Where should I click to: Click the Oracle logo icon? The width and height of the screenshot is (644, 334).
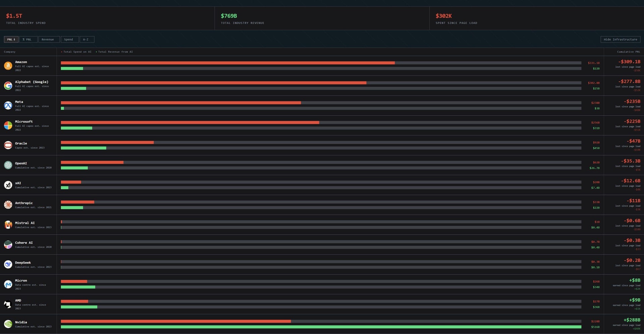click(8, 145)
